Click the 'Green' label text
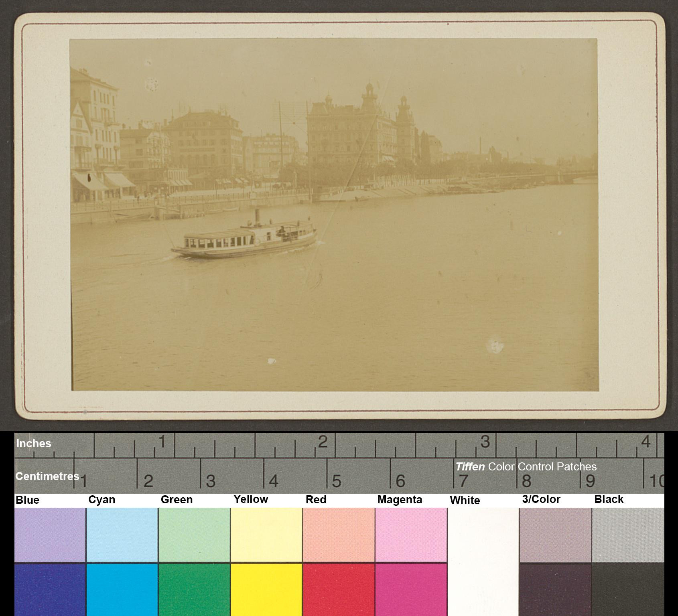This screenshot has height=616, width=678. tap(177, 500)
